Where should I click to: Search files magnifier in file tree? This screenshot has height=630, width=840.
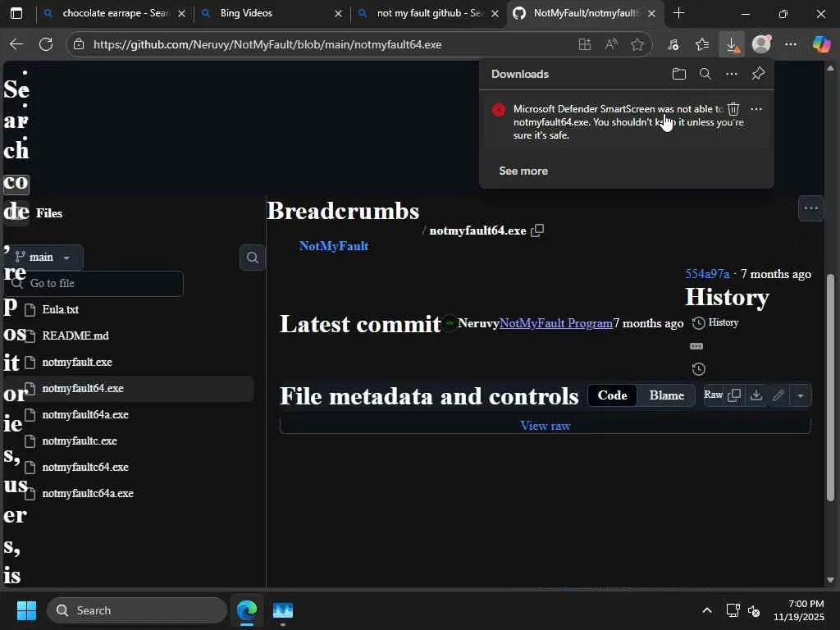click(x=253, y=258)
